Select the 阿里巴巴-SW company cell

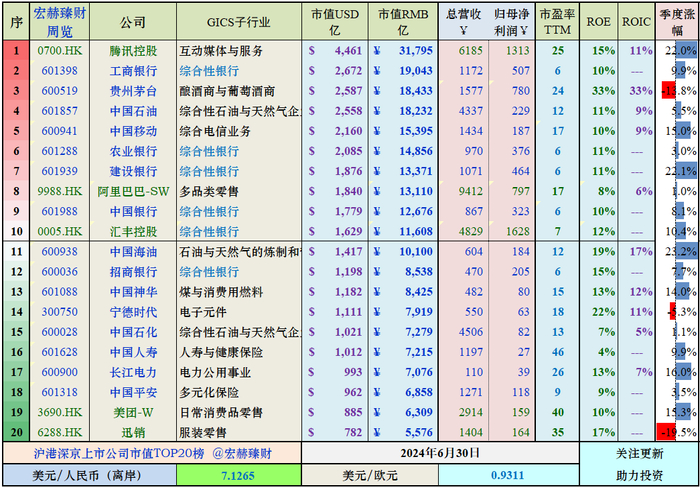pos(133,192)
